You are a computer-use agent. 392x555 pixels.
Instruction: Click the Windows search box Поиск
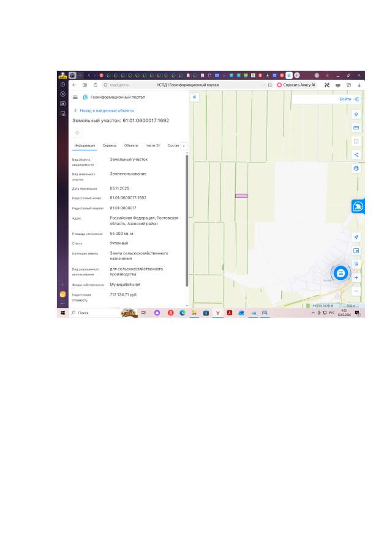tap(96, 313)
